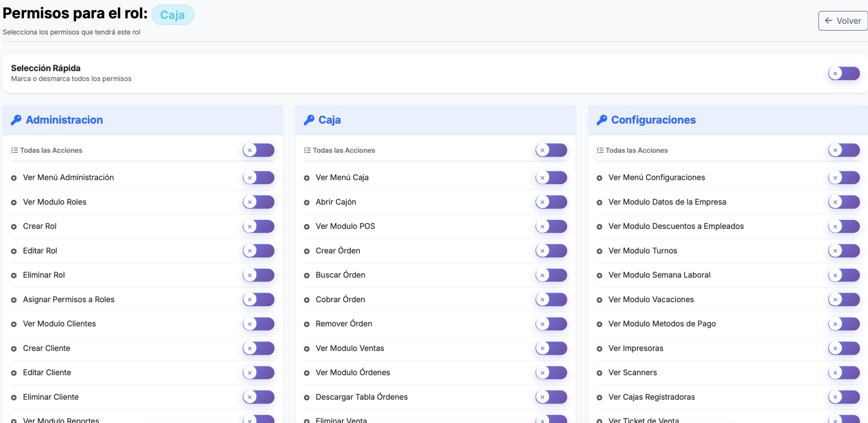Click the Administracion section header
868x423 pixels.
(x=64, y=120)
